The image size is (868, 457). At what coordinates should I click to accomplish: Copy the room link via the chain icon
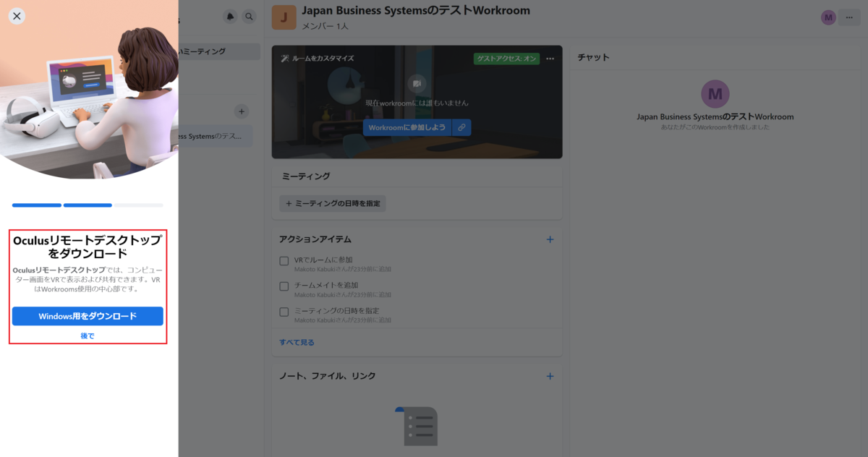pos(461,127)
